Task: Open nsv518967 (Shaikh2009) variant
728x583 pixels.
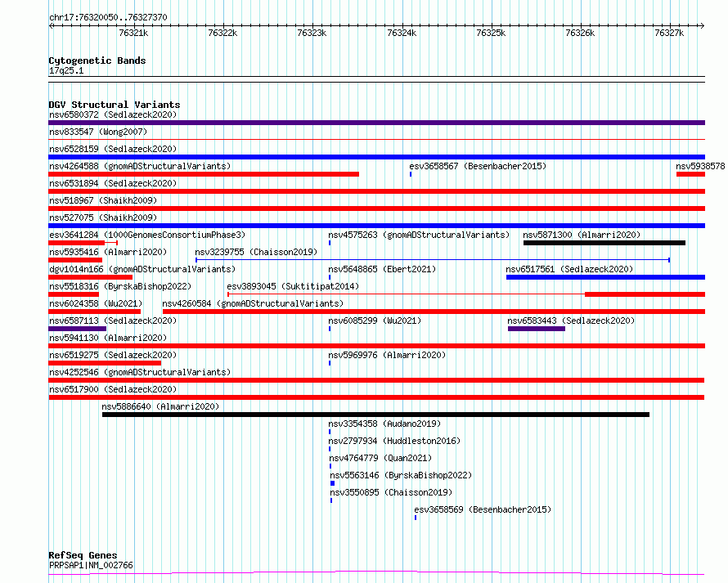Action: (103, 200)
